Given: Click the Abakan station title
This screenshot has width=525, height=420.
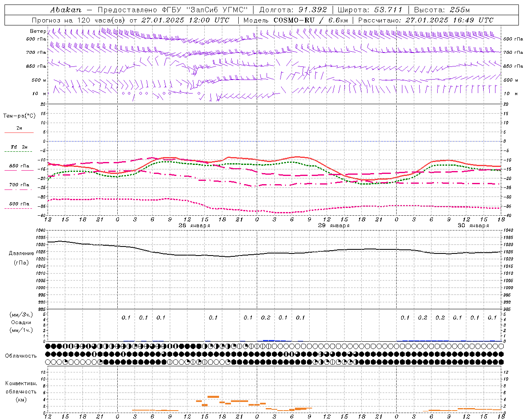Looking at the screenshot, I should coord(66,10).
